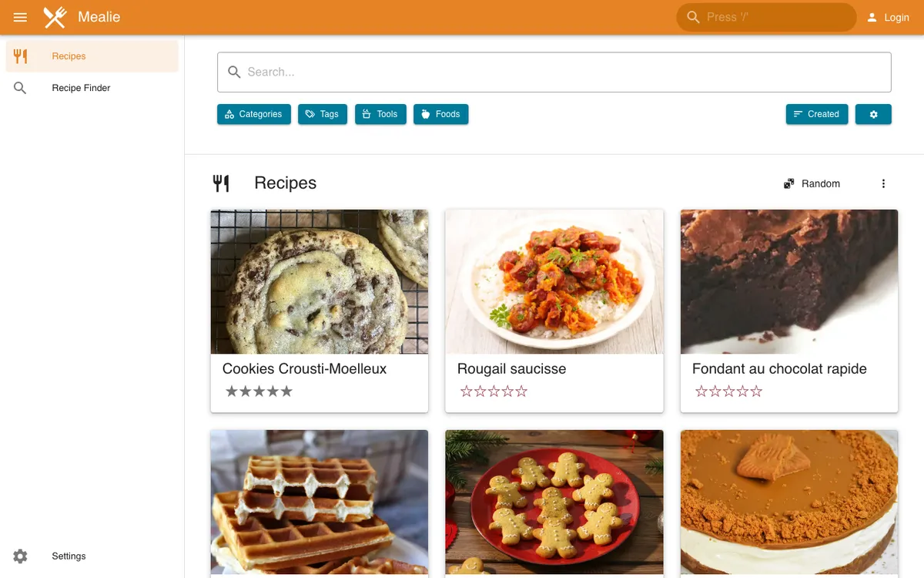Open the three-dot recipes options menu

883,183
